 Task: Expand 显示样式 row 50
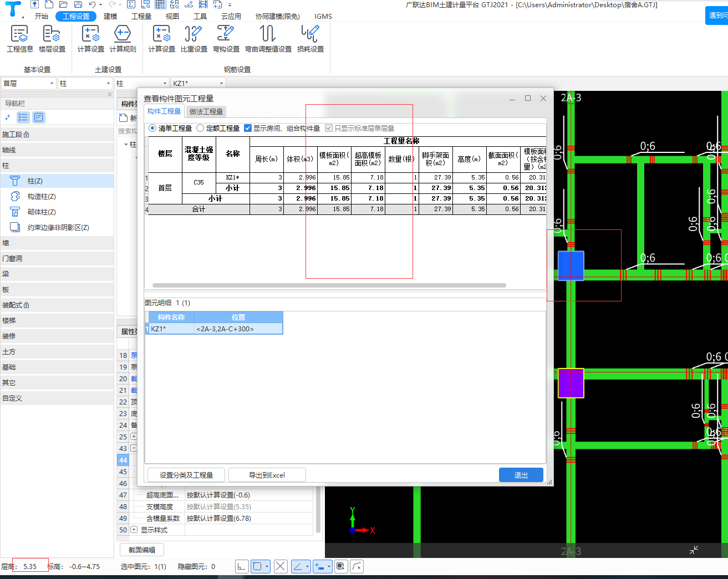point(134,530)
